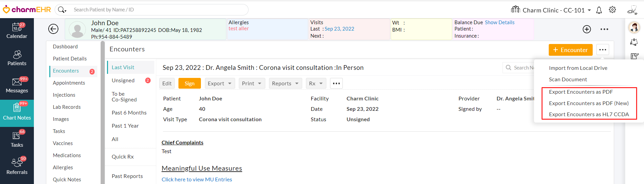The height and width of the screenshot is (184, 644).
Task: Open the settings gear icon
Action: tap(612, 10)
